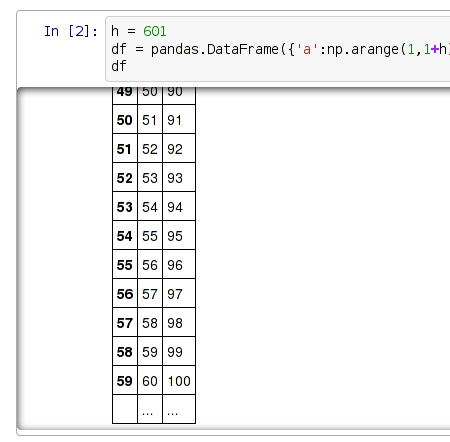Click the number 601 in the code
450x442 pixels.
pos(155,31)
